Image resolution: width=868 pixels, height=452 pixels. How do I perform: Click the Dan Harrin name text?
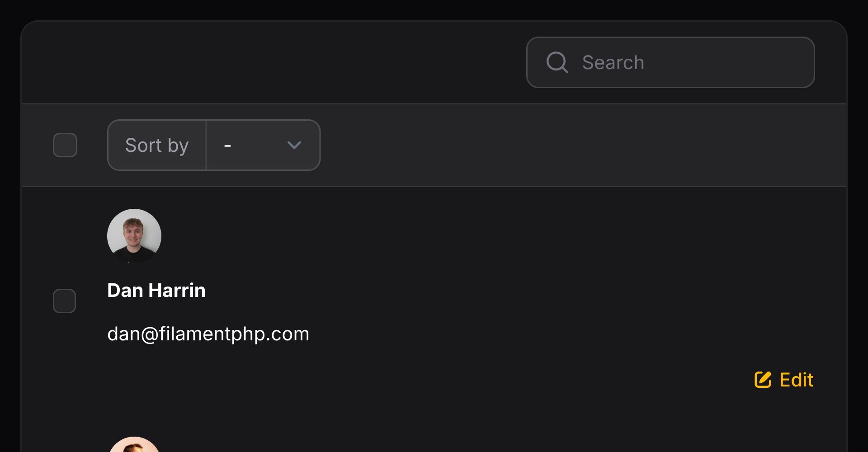point(156,290)
